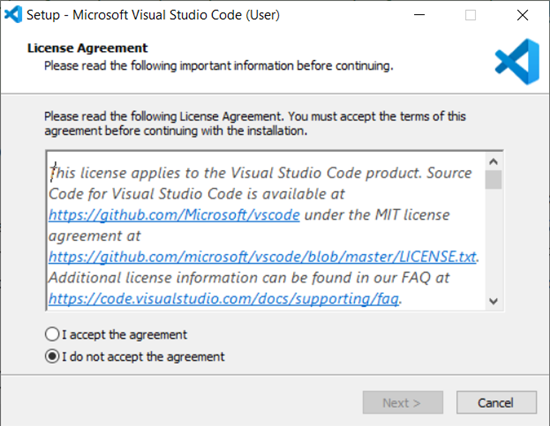550x426 pixels.
Task: Open the LICENSE.txt link on GitHub
Action: [262, 257]
